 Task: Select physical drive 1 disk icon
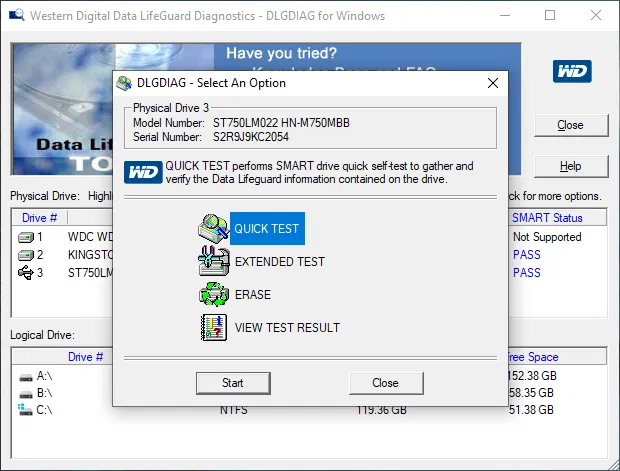[x=26, y=237]
